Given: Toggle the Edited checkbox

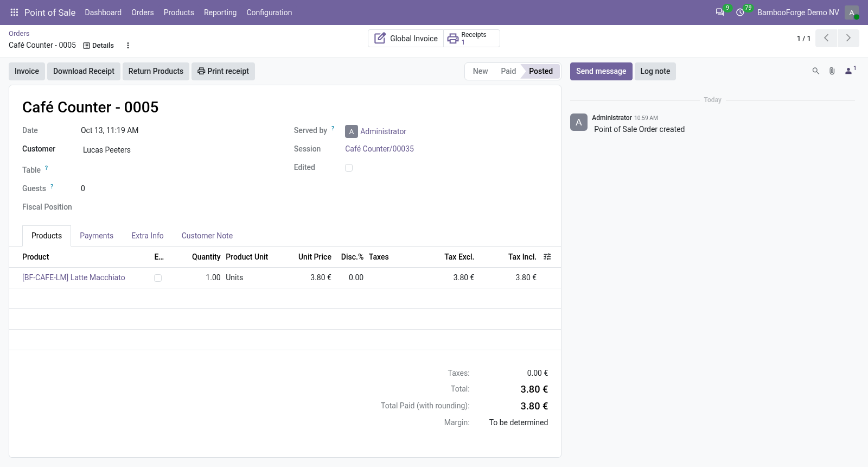Looking at the screenshot, I should click(349, 168).
